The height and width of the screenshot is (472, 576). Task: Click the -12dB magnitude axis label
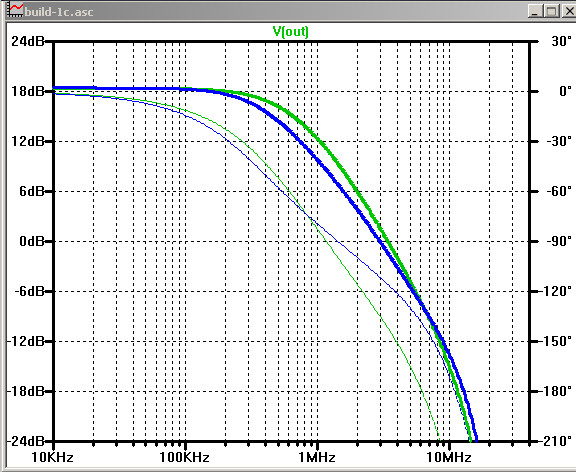[25, 341]
